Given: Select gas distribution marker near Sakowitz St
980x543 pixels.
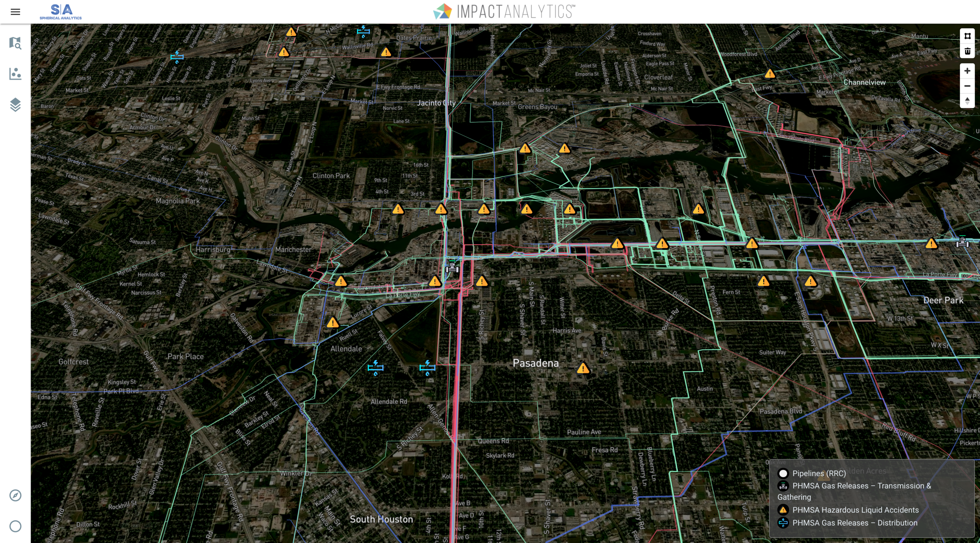Looking at the screenshot, I should (177, 57).
